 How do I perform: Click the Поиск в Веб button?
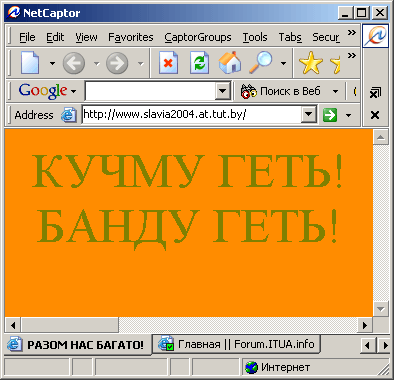[x=281, y=91]
